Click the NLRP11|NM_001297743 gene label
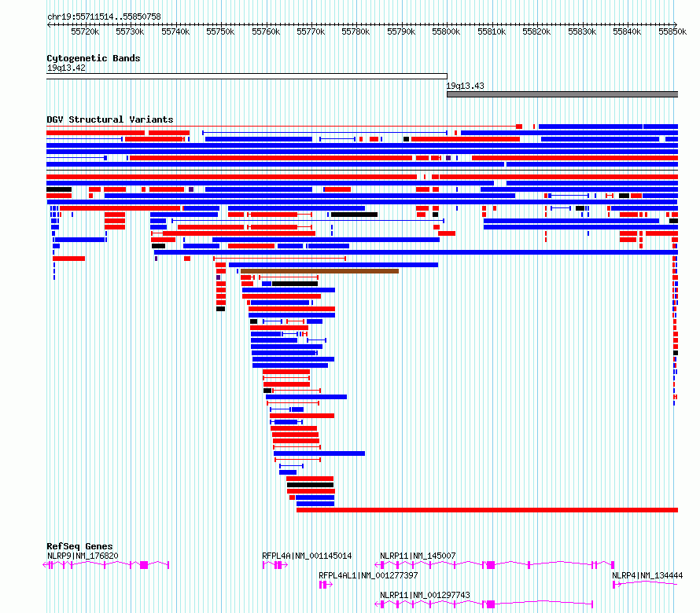This screenshot has width=700, height=613. click(x=425, y=595)
